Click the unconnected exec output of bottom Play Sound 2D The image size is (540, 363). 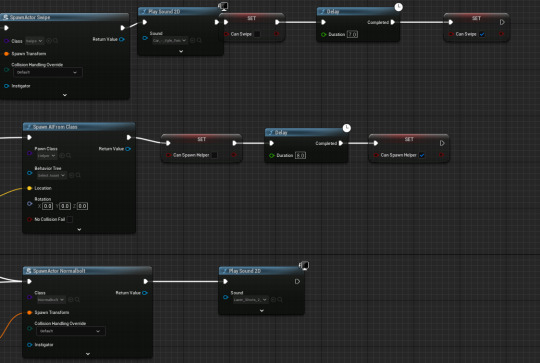pos(297,282)
